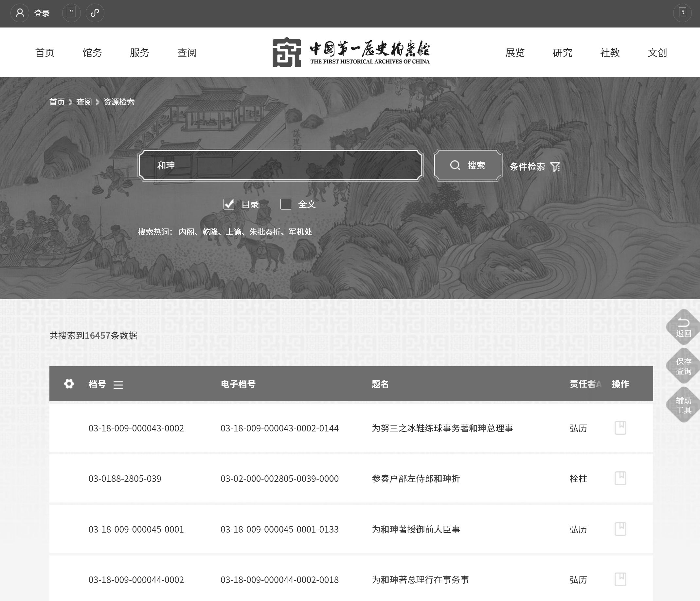Image resolution: width=700 pixels, height=601 pixels.
Task: Click the 题名 column header
Action: click(x=380, y=384)
